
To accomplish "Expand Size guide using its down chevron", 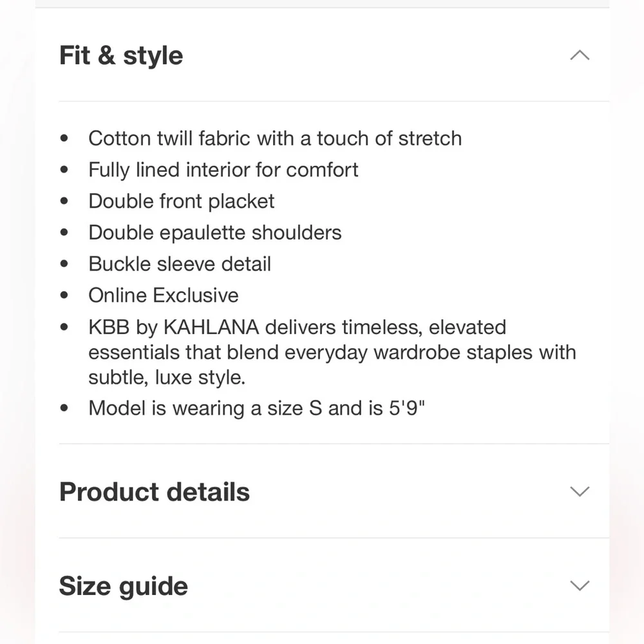I will tap(580, 585).
